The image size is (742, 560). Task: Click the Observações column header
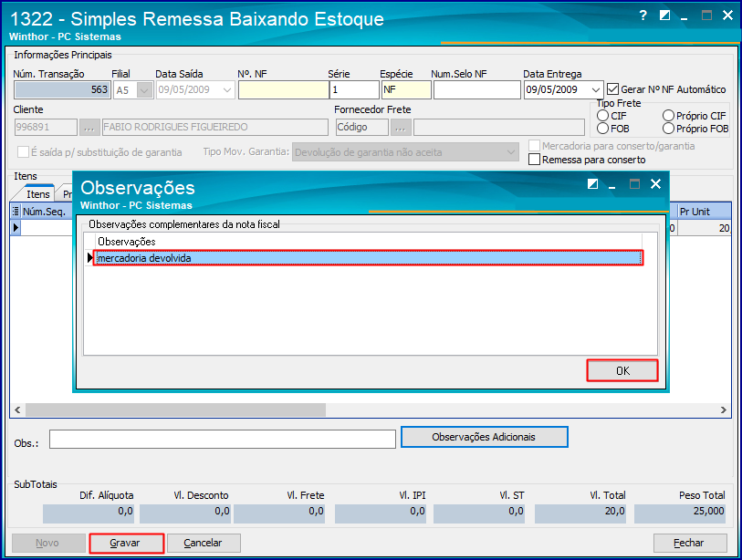[x=368, y=242]
